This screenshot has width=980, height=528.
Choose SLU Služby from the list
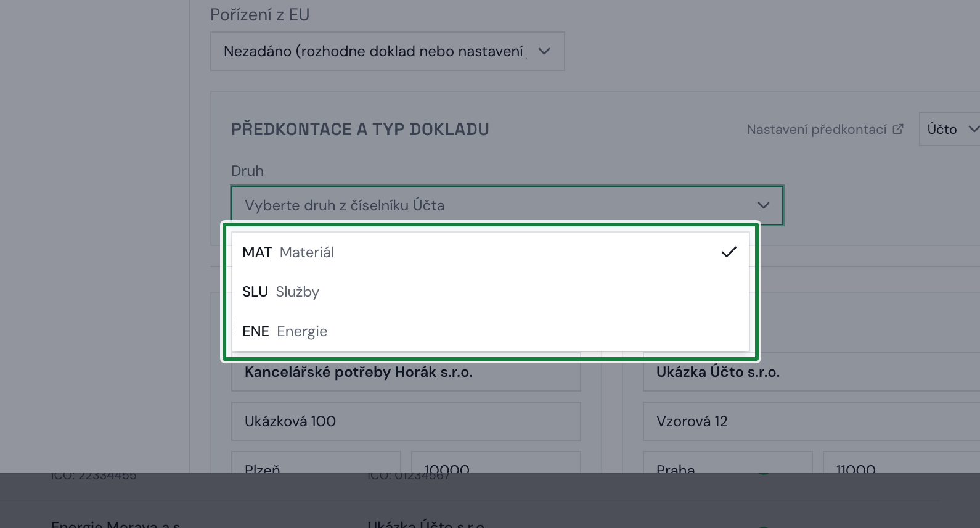[490, 292]
